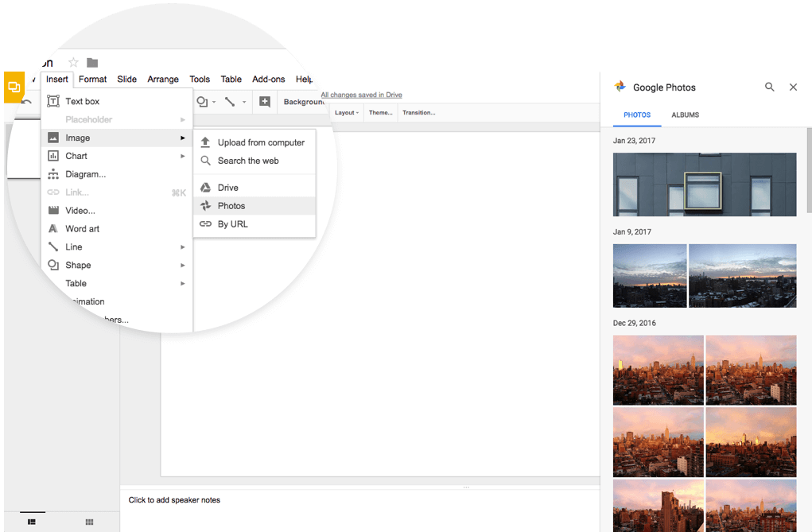The image size is (812, 532).
Task: Switch to the Albums tab
Action: (x=685, y=115)
